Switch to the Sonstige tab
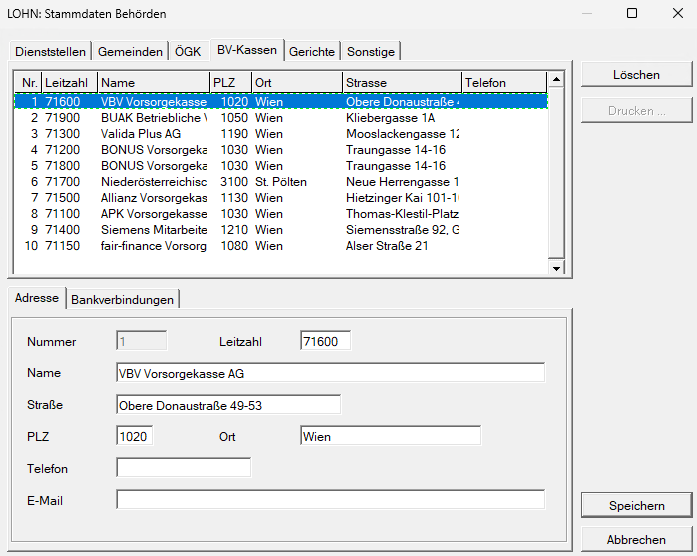 pyautogui.click(x=371, y=51)
